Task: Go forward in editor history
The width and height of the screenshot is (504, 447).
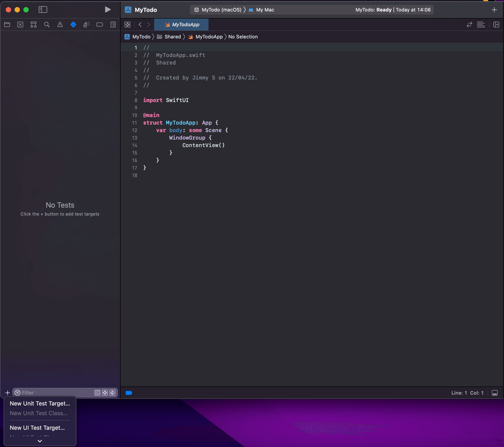Action: coord(148,25)
